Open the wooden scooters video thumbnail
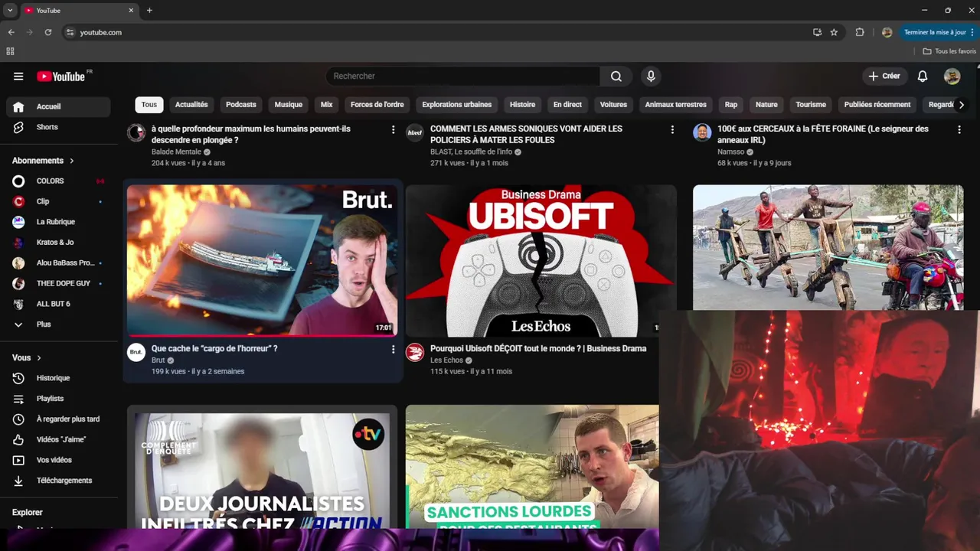 coord(828,247)
